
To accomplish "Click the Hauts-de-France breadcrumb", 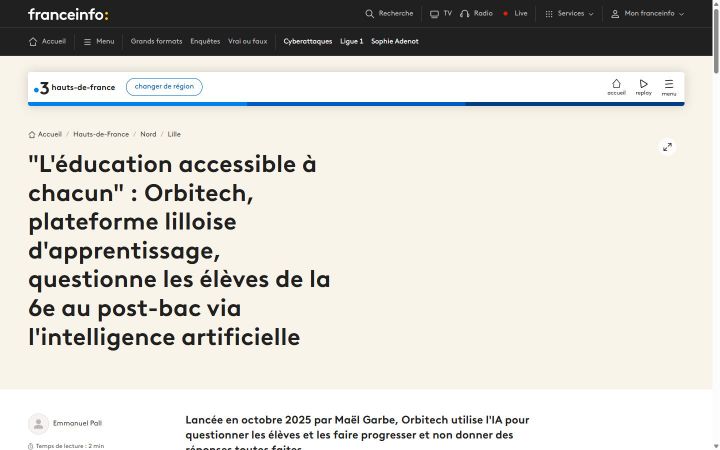I will coord(101,135).
